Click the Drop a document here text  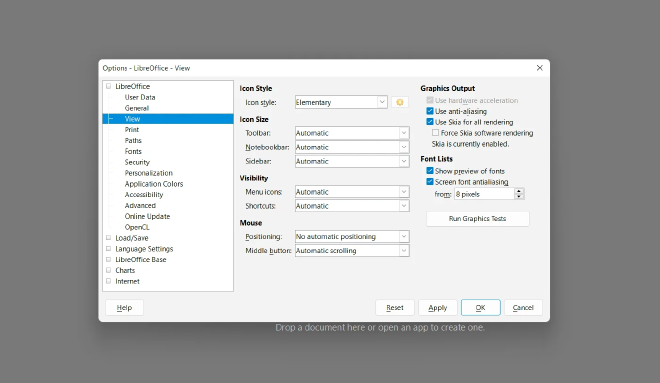coord(380,327)
